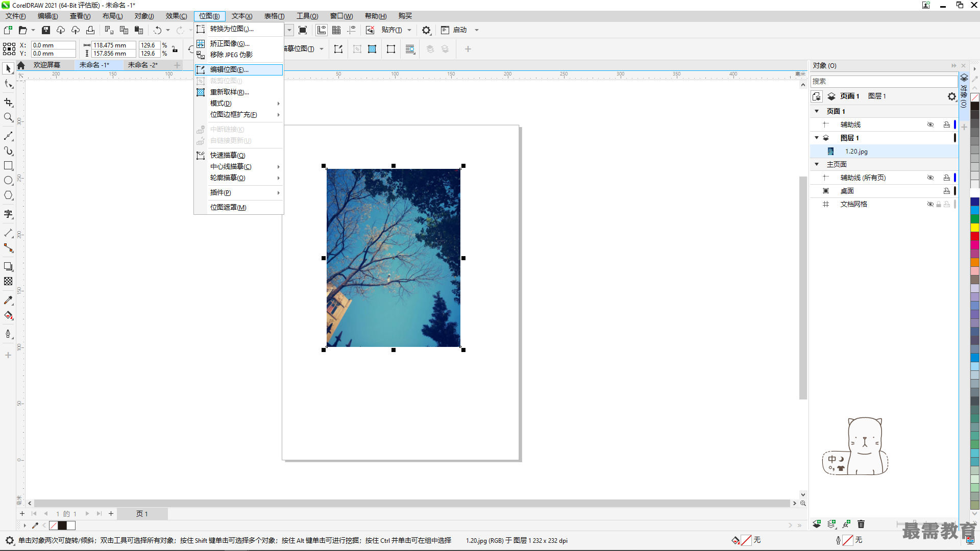Pick the red swatch in palette
Screen dimensions: 980x551
tap(974, 236)
